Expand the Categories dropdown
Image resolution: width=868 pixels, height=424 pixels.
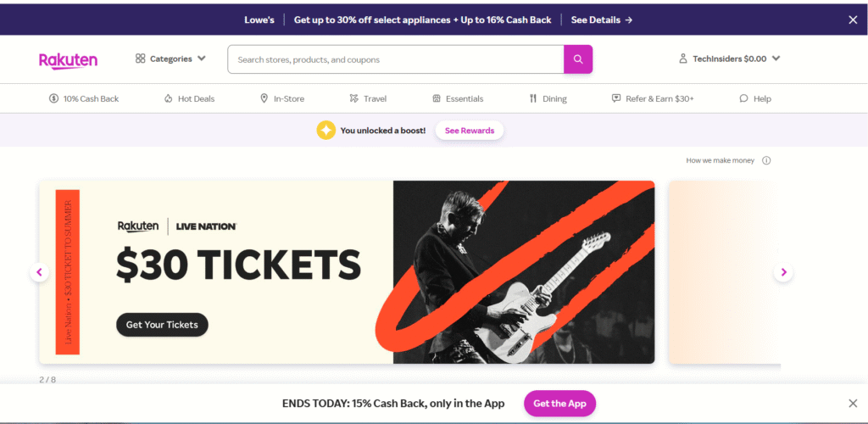coord(201,59)
